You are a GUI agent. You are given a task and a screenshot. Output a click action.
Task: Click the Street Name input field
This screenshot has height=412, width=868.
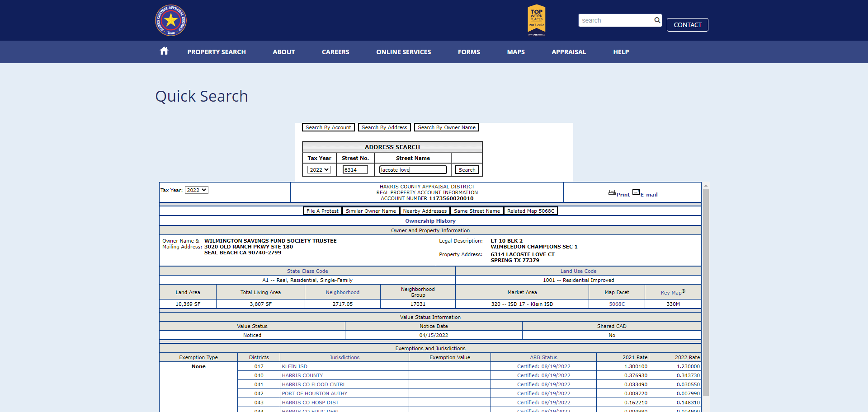pos(413,170)
